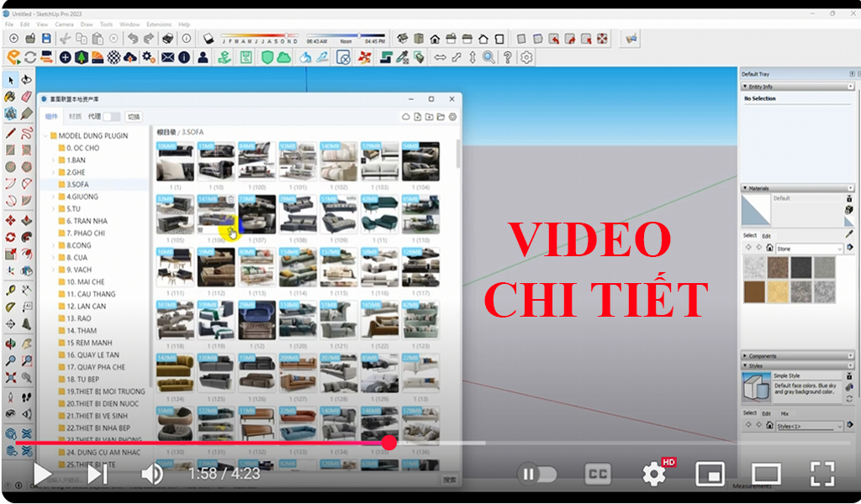Click the create-new-material icon in the Materials panel
Screen dimensions: 861x504
[849, 199]
